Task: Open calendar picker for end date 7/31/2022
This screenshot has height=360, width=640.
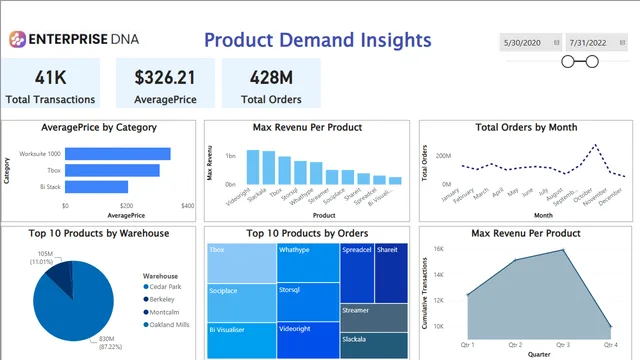Action: pos(622,43)
